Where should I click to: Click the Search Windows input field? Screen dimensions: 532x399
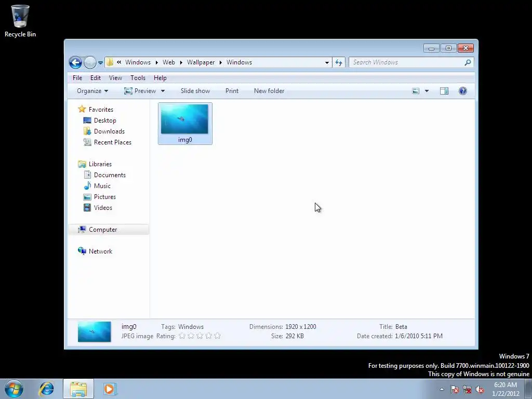pyautogui.click(x=406, y=62)
